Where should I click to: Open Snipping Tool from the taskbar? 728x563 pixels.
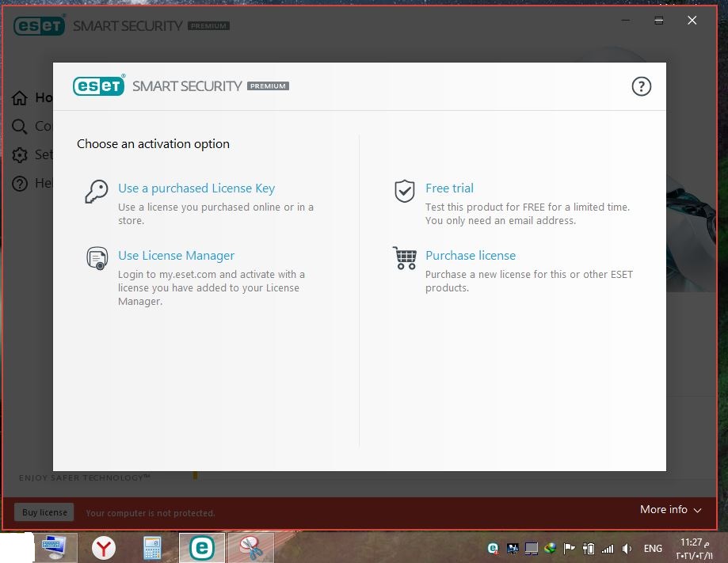point(250,548)
